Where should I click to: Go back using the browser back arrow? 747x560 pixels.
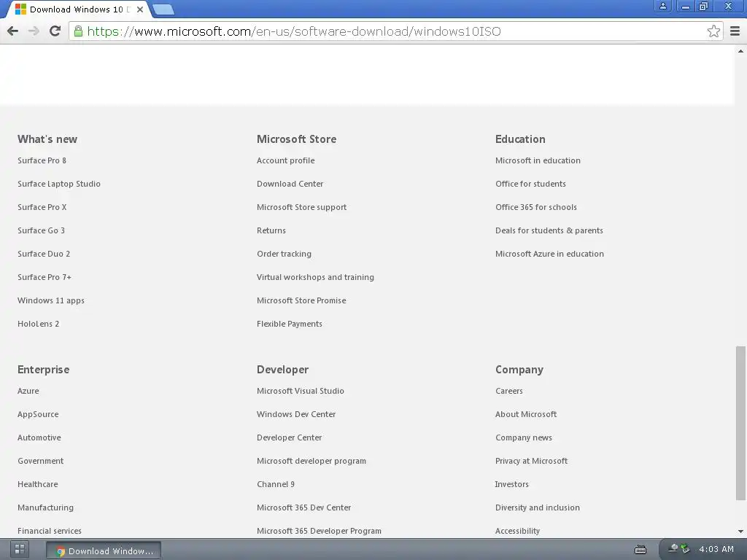pyautogui.click(x=13, y=31)
